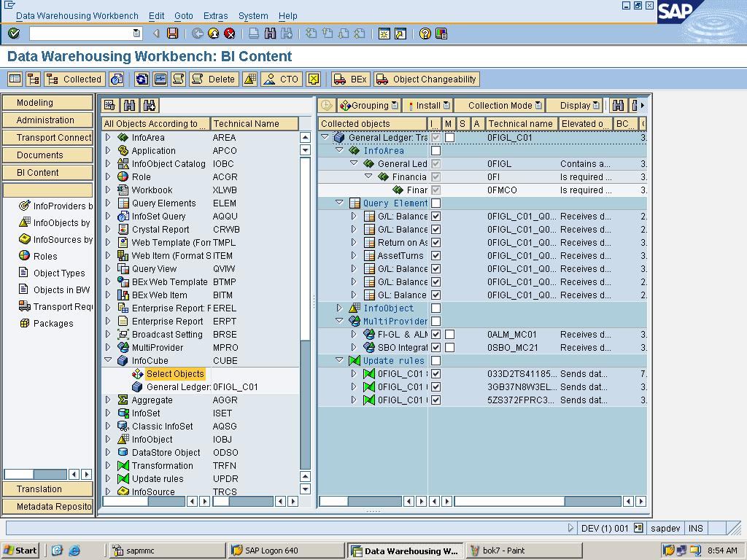Open Data Warehousing Workbench menu
This screenshot has height=560, width=747.
tap(77, 16)
